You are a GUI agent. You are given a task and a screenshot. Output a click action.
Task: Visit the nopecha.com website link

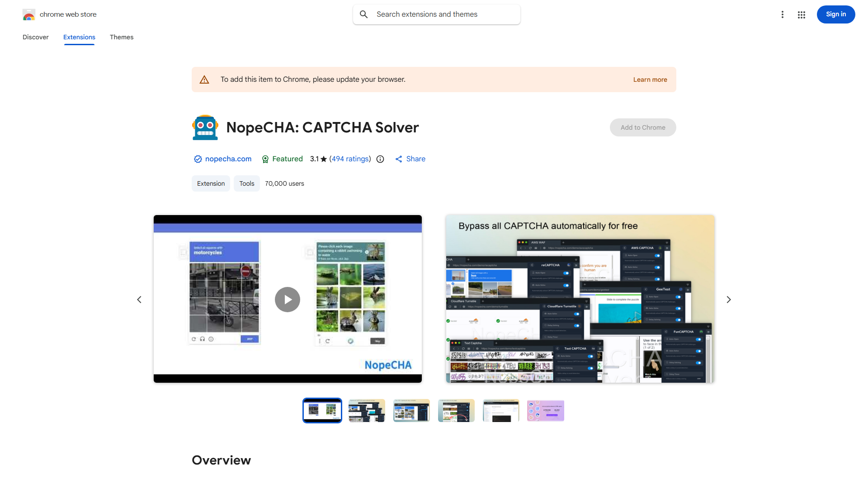click(228, 159)
